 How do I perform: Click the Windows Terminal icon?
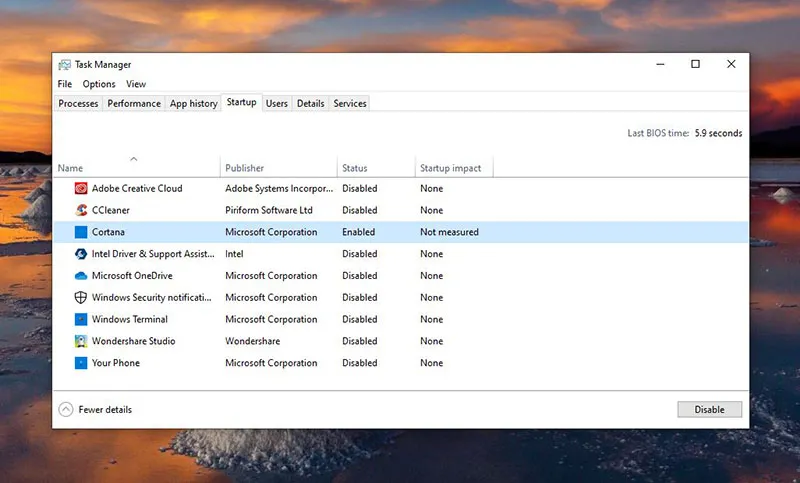point(81,320)
